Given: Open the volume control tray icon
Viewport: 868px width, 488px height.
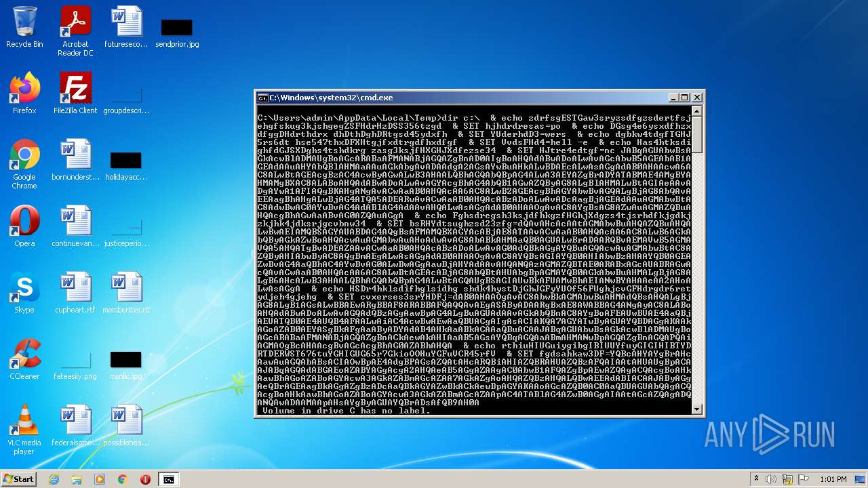Looking at the screenshot, I should click(770, 479).
